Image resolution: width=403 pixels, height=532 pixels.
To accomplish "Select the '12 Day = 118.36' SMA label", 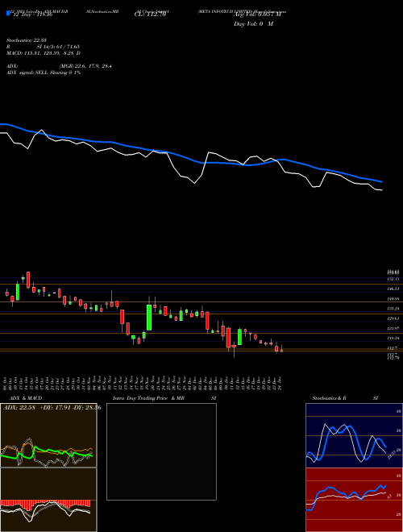I will tap(31, 15).
